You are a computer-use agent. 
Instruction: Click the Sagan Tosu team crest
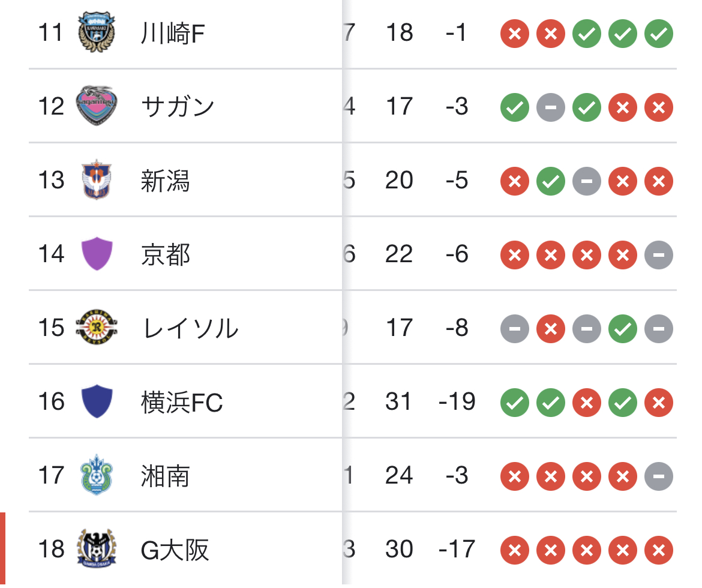pyautogui.click(x=97, y=106)
